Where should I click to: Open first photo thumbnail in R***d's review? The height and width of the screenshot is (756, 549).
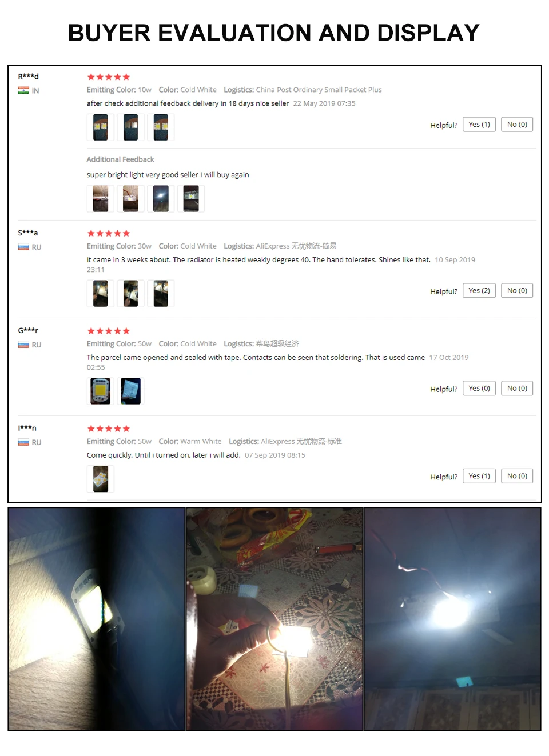click(x=101, y=127)
